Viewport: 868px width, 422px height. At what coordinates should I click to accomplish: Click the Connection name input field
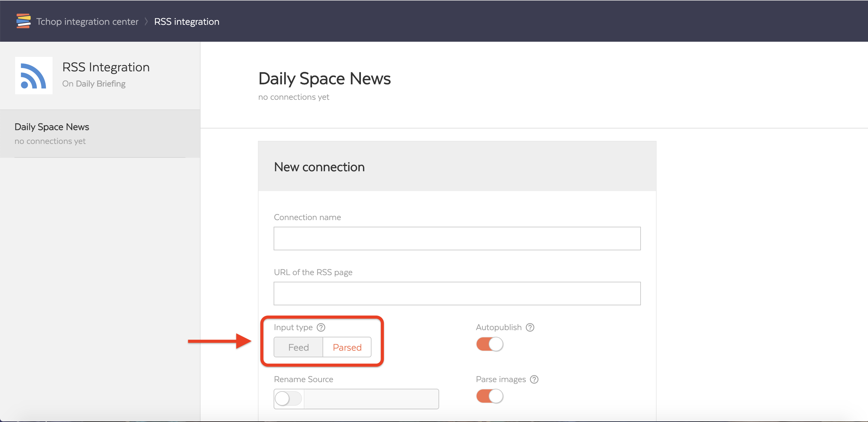click(x=457, y=239)
